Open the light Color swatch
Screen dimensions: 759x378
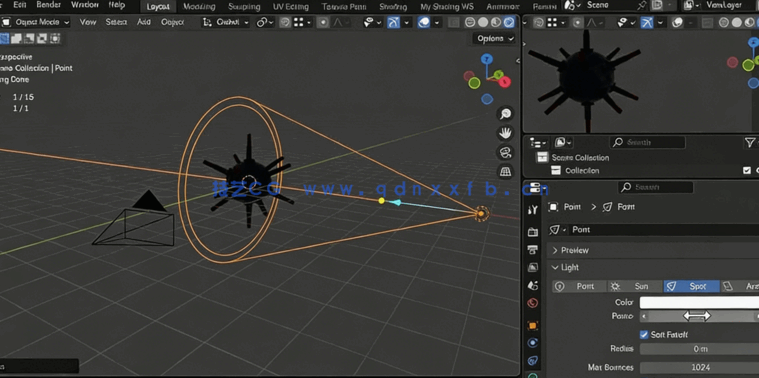point(699,302)
